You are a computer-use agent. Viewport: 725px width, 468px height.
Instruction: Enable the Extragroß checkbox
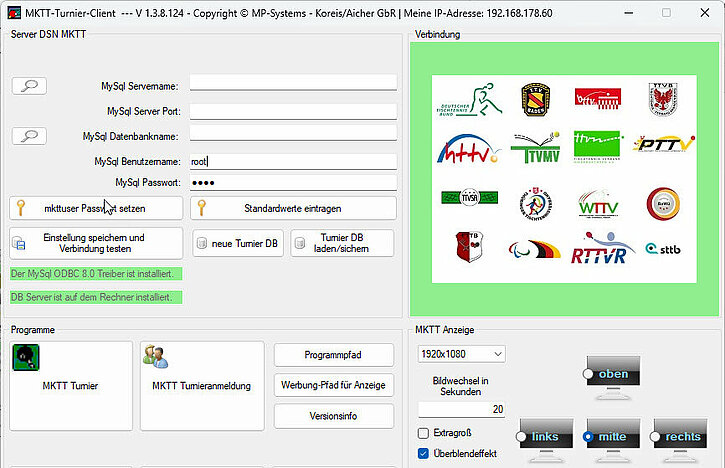424,433
